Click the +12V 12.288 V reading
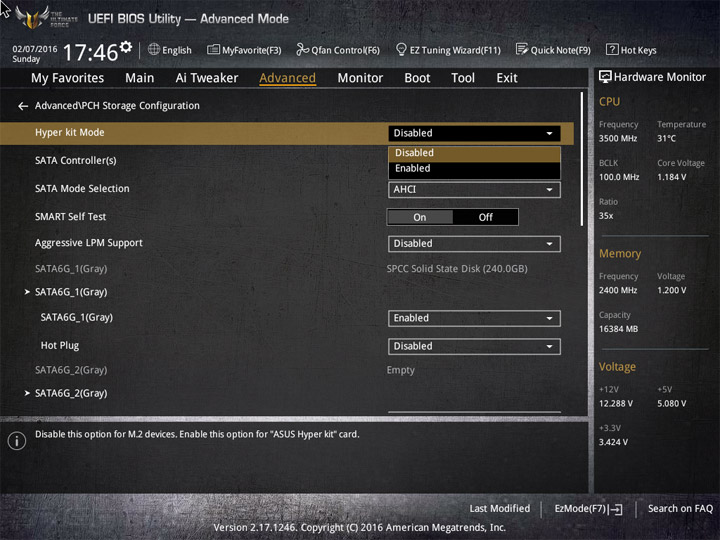Viewport: 720px width, 540px height. point(616,404)
